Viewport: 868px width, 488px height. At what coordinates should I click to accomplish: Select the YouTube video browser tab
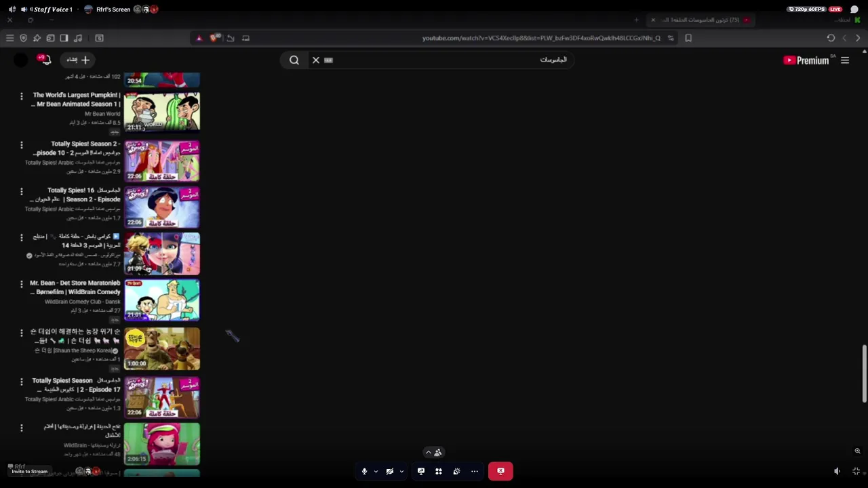click(x=702, y=20)
